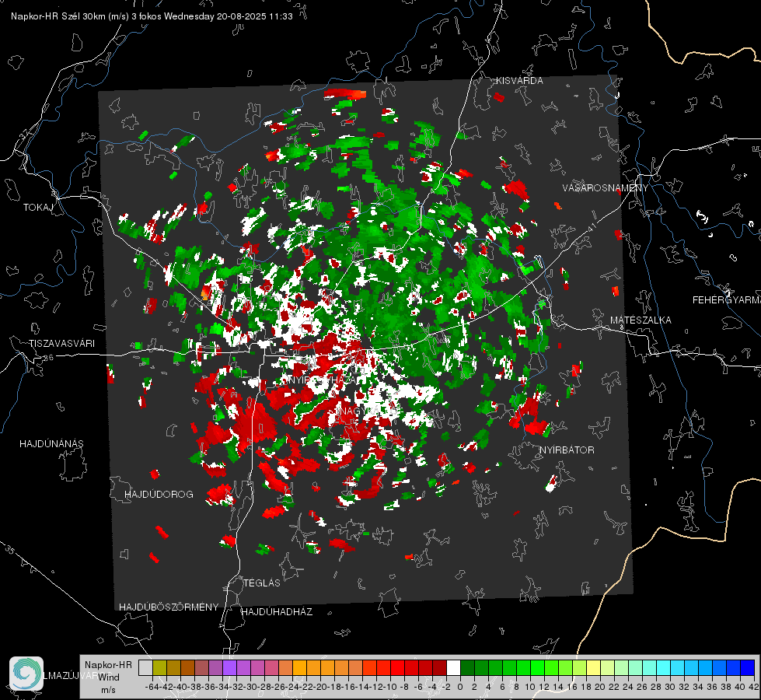
Task: Select the MÁTÉSZALKA town label
Action: pos(641,320)
